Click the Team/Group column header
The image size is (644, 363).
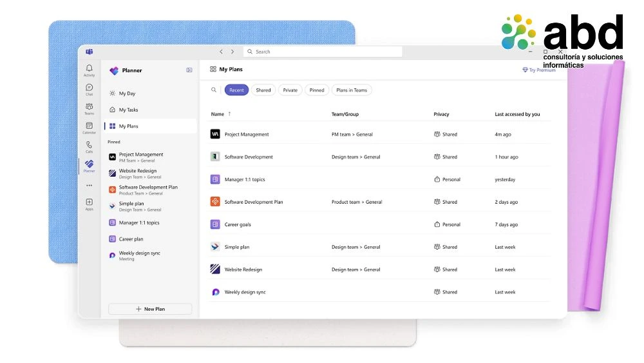click(345, 114)
